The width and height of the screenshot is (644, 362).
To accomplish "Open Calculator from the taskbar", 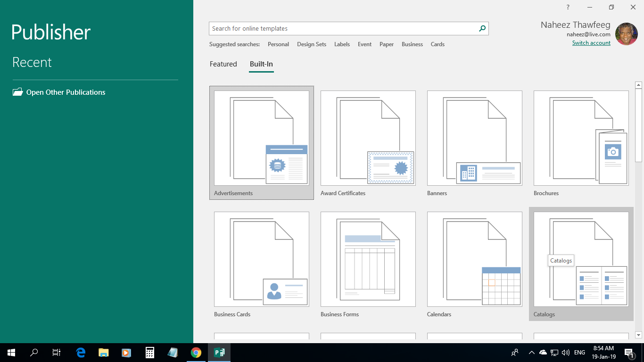I will 149,353.
